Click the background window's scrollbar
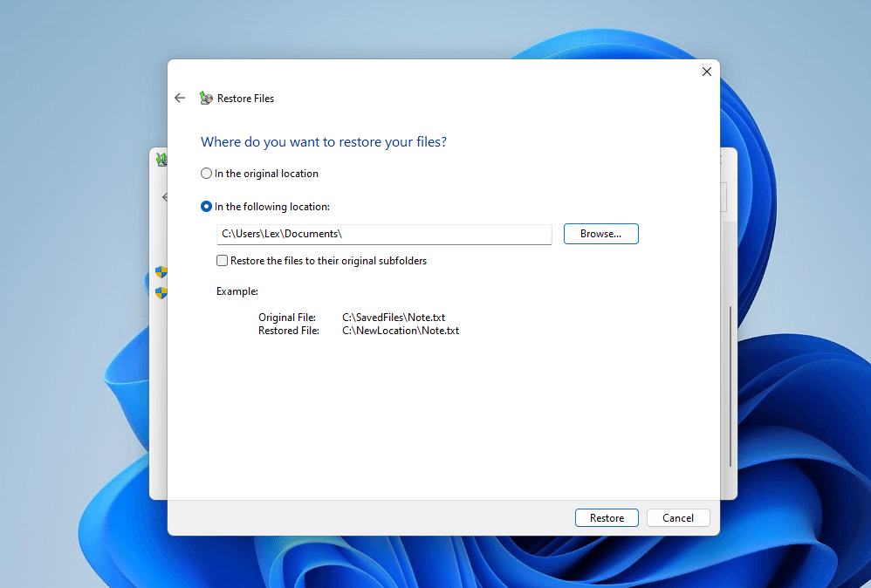871x588 pixels. [x=730, y=386]
